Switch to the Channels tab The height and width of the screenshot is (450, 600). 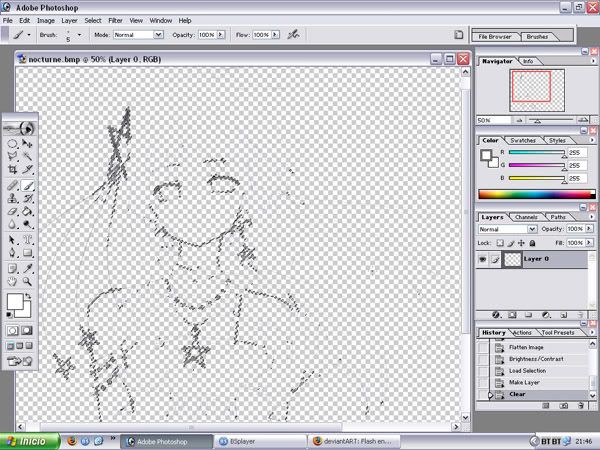click(x=526, y=217)
